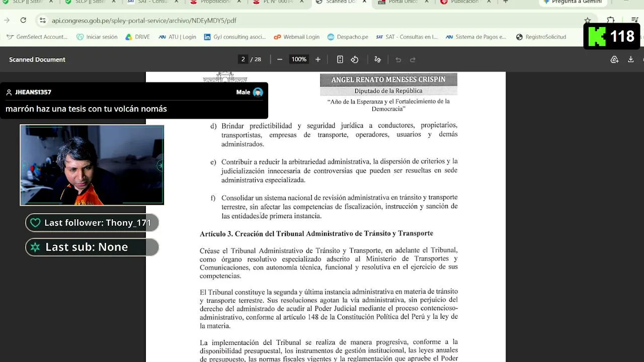The width and height of the screenshot is (644, 362).
Task: Select the paragraph starting e) Contribuir a reducir
Action: click(334, 170)
